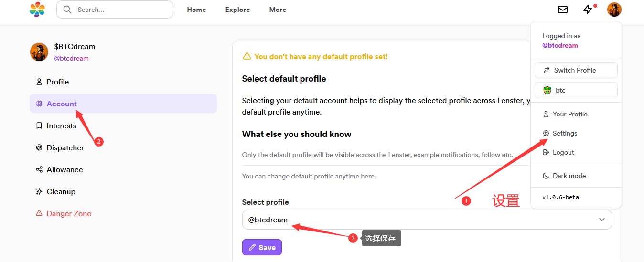Click the Interests bookmark icon

click(x=39, y=126)
